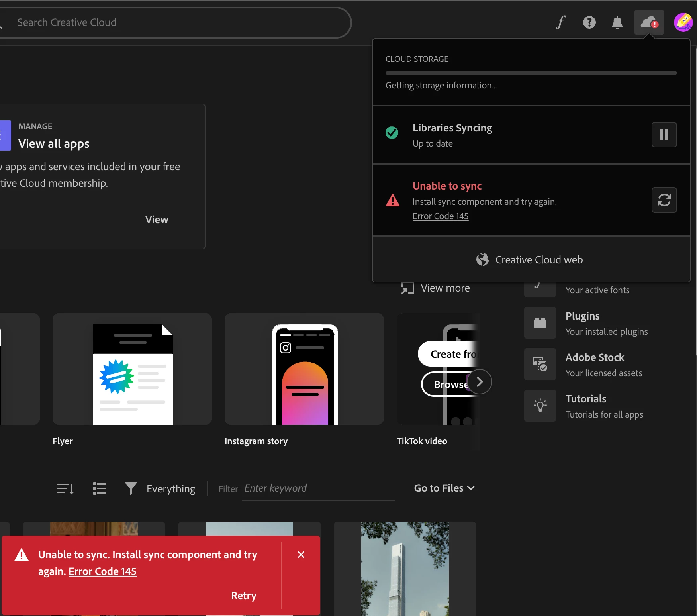Select the Flyer template thumbnail
The width and height of the screenshot is (697, 616).
tap(132, 369)
